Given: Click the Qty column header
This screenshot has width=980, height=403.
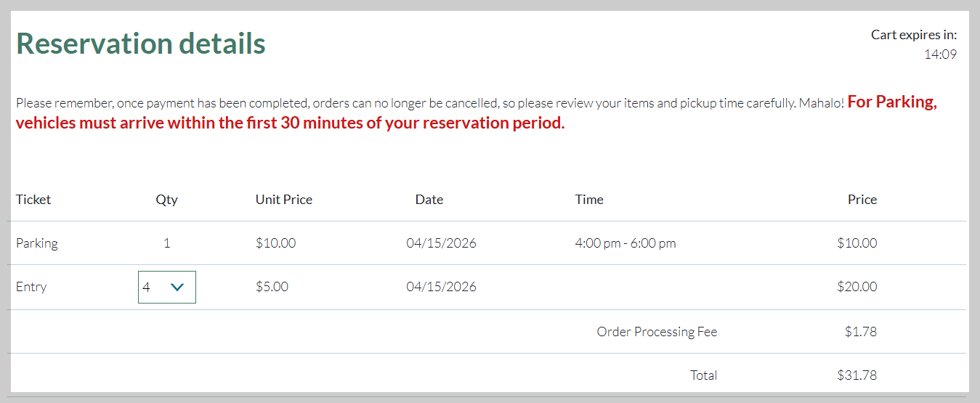Looking at the screenshot, I should pos(166,200).
